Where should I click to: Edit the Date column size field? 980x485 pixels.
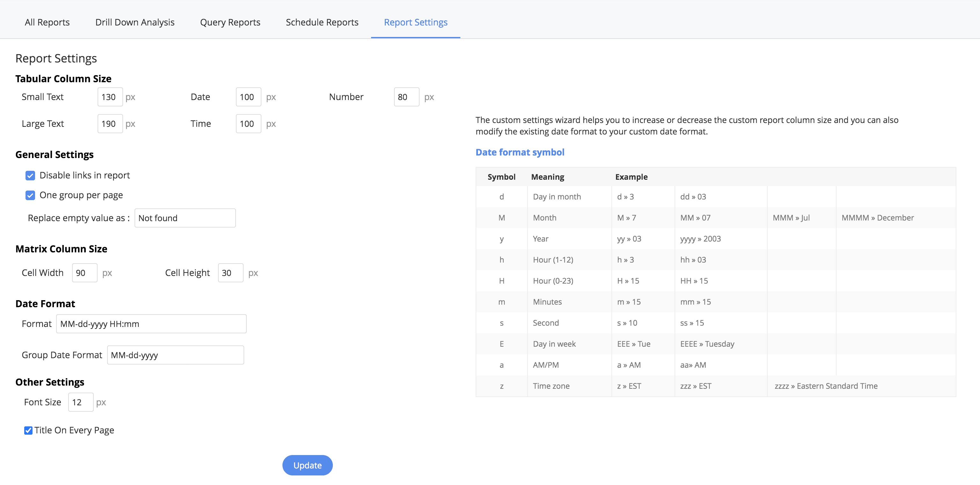(x=248, y=97)
